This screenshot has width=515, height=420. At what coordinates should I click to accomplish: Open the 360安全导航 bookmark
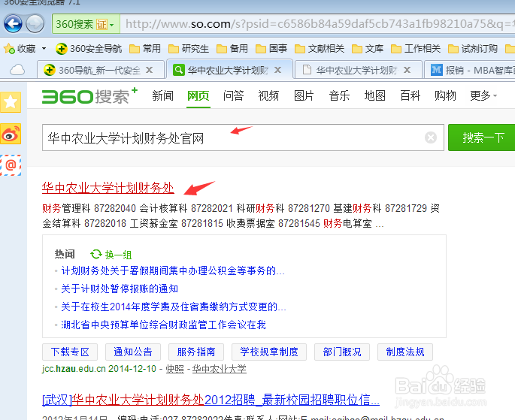pos(89,49)
